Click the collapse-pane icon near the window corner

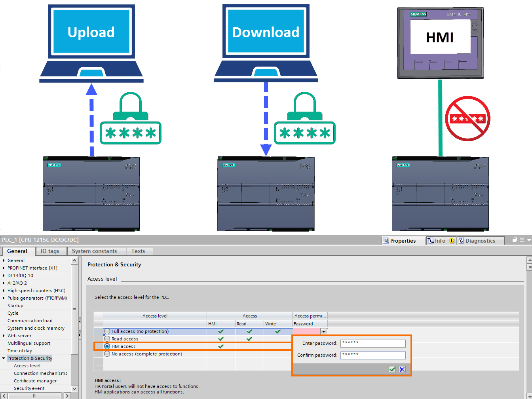click(x=522, y=239)
